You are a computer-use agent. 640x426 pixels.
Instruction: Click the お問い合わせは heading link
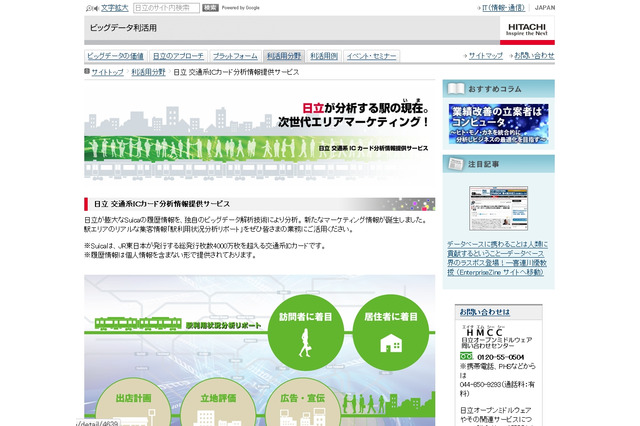484,312
